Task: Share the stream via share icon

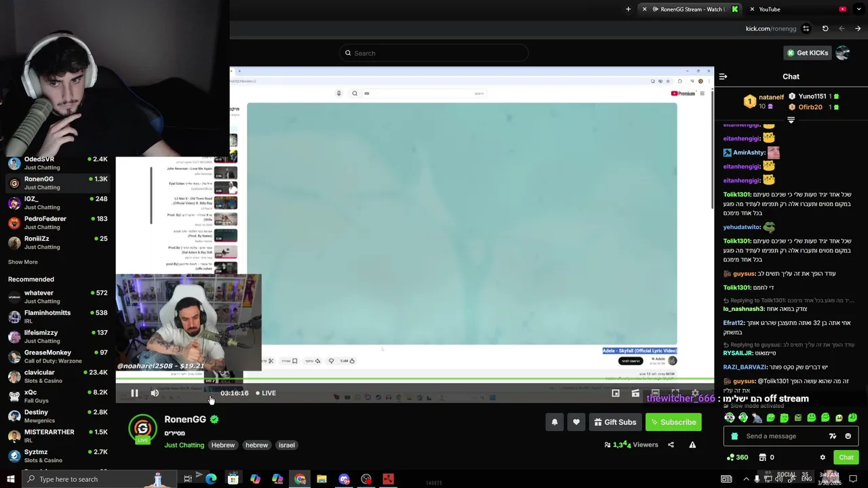Action: [671, 445]
